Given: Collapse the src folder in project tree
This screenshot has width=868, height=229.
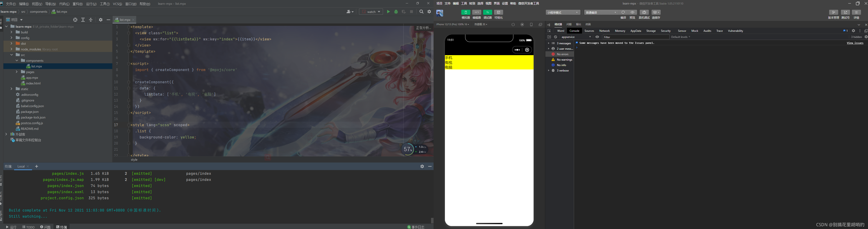Looking at the screenshot, I should pyautogui.click(x=11, y=55).
